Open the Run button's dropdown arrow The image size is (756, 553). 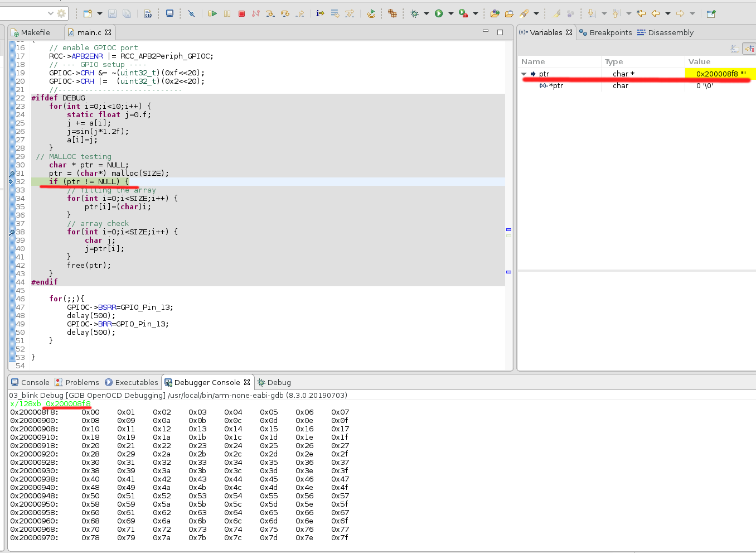coord(450,13)
